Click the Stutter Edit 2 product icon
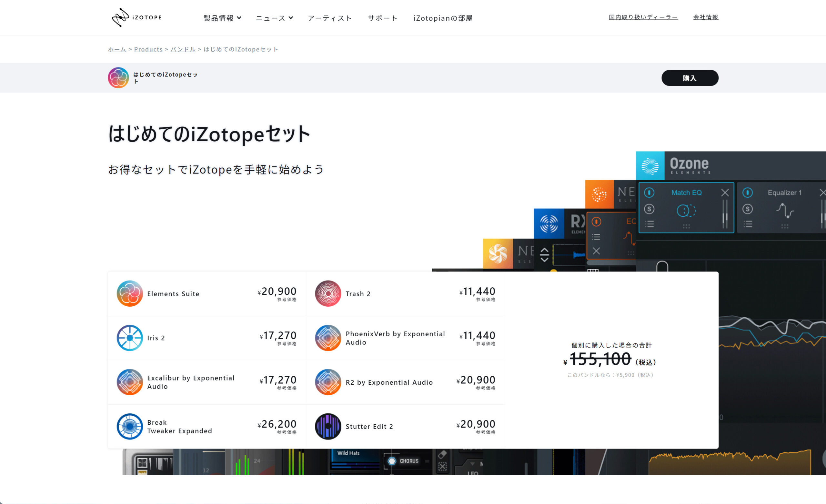The image size is (826, 504). [328, 426]
